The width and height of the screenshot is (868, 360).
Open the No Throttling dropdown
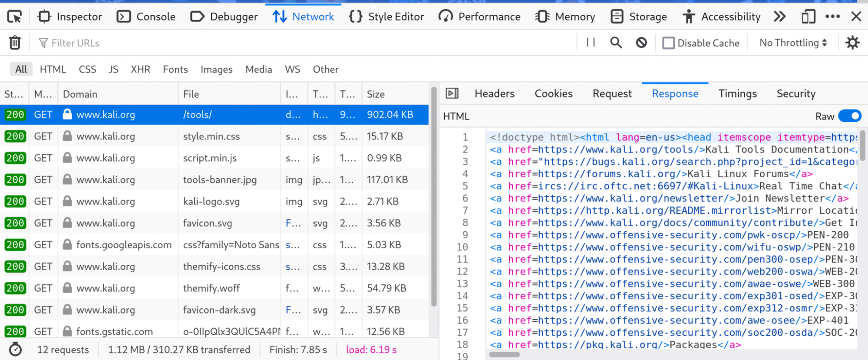click(x=793, y=43)
